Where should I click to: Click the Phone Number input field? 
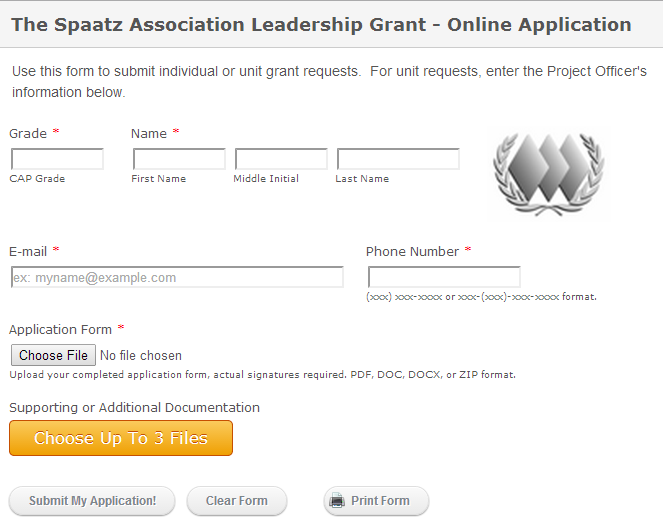pyautogui.click(x=444, y=277)
